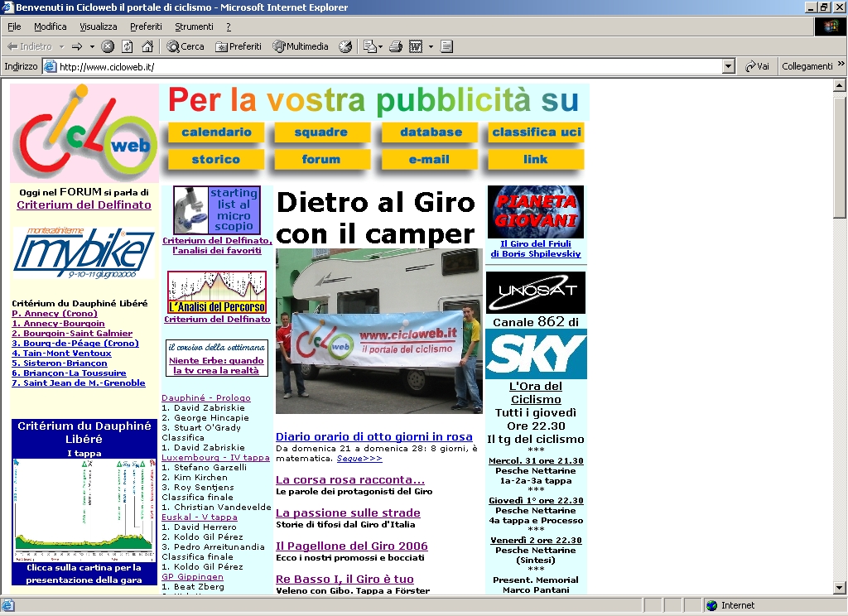Click the forum yellow button
Screen dimensions: 848x616
tap(321, 159)
